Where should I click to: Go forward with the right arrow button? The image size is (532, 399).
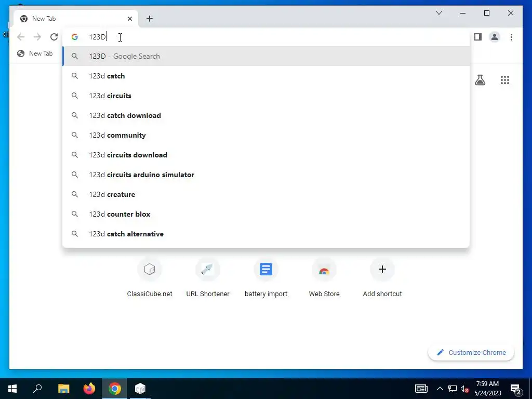point(37,37)
